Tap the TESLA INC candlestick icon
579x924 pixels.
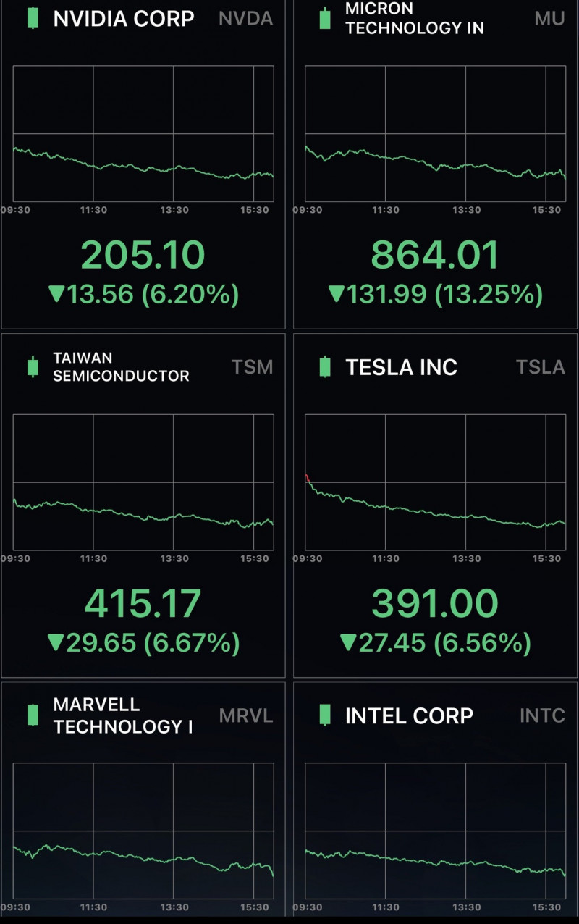pyautogui.click(x=325, y=366)
